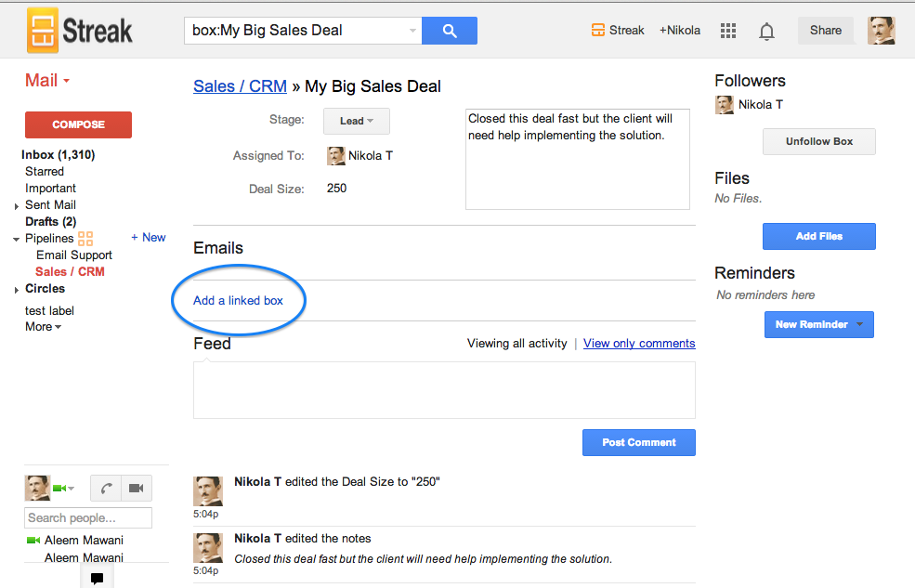
Task: Click the chat profile avatar
Action: click(x=37, y=489)
